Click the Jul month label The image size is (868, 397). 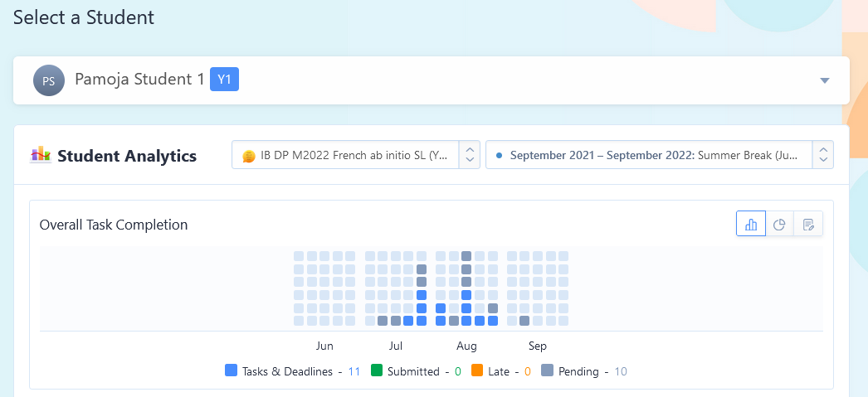click(396, 346)
